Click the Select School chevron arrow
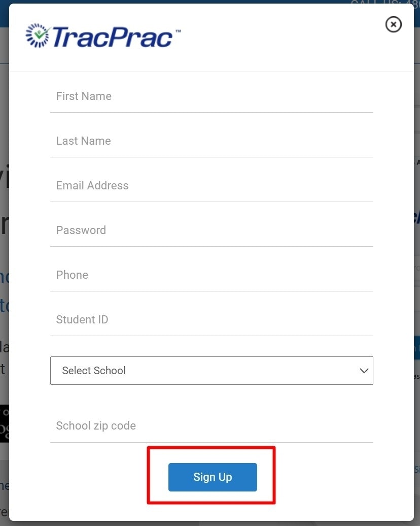 (x=364, y=371)
